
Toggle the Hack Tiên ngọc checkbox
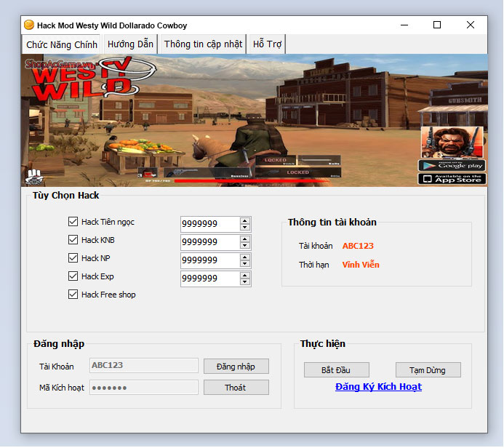73,221
